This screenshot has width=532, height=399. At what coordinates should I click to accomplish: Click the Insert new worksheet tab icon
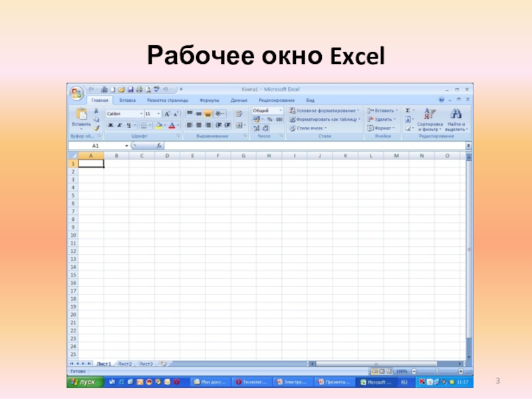click(164, 364)
